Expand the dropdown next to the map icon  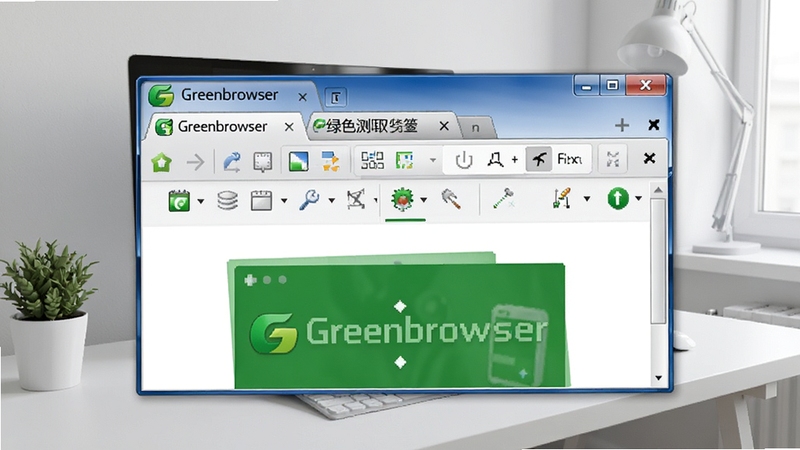(x=433, y=160)
